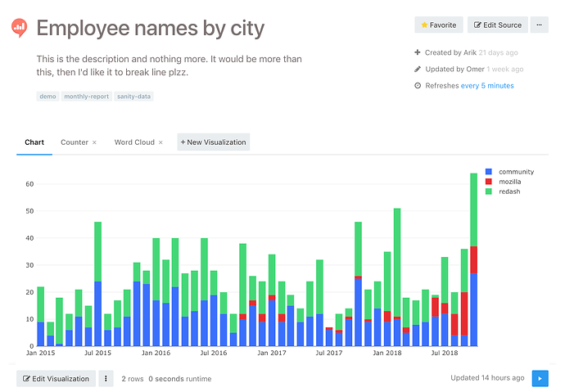Close the Counter visualization tab
This screenshot has height=392, width=565.
tap(94, 142)
